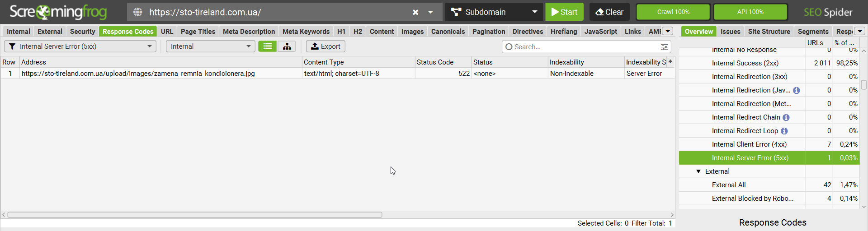Viewport: 868px width, 231px height.
Task: Open the Links tab
Action: tap(632, 32)
